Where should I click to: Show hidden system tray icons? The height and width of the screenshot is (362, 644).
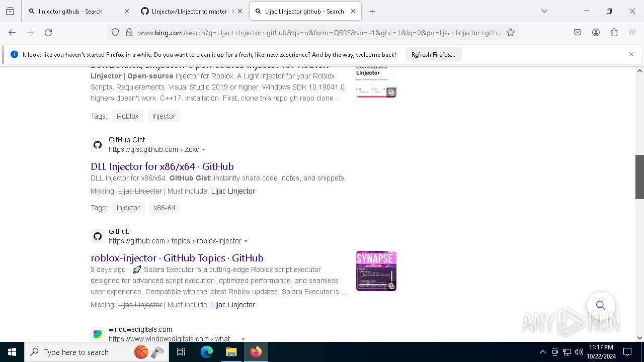pyautogui.click(x=542, y=352)
